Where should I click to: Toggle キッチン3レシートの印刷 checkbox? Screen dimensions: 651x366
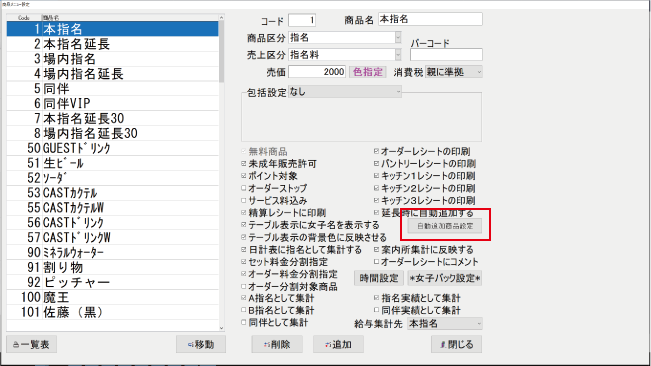click(377, 200)
